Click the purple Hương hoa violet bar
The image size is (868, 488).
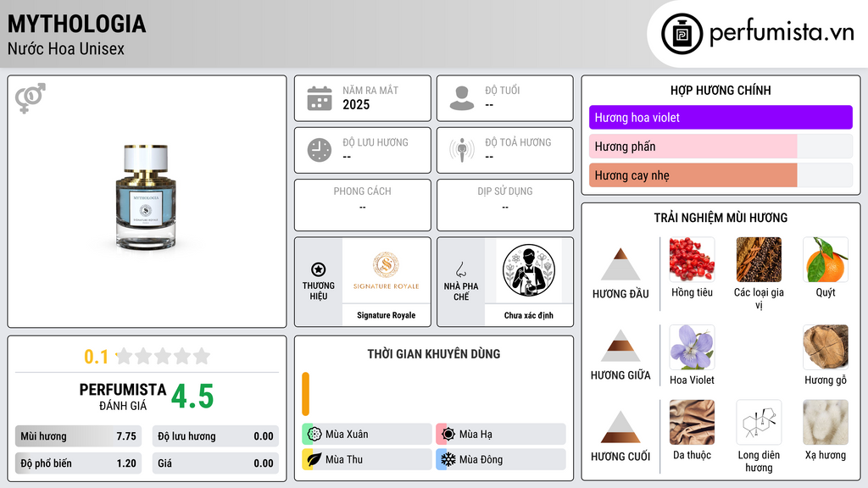[x=721, y=117]
